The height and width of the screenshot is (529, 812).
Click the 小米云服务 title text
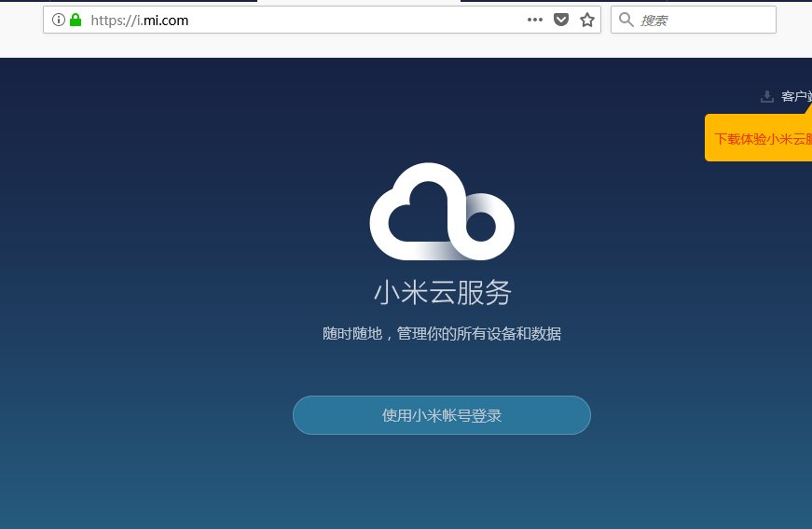(443, 293)
